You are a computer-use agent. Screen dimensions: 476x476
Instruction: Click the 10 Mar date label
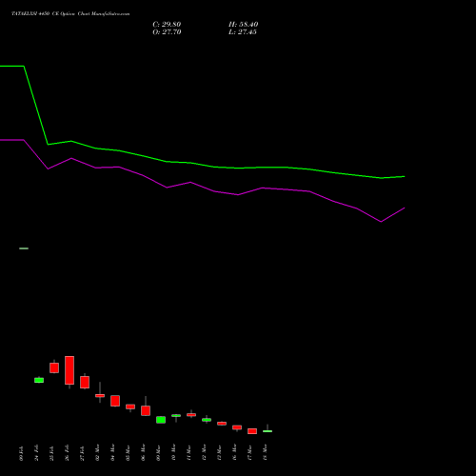[x=173, y=452]
